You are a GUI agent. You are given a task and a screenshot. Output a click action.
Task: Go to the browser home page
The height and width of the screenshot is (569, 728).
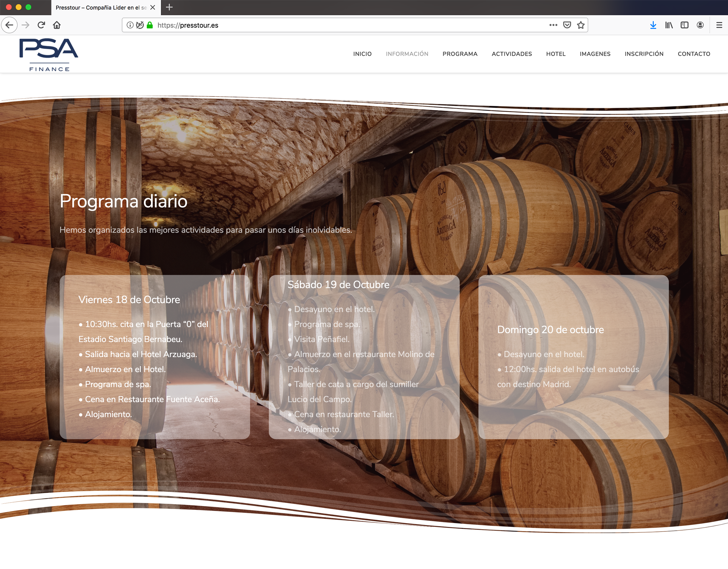point(57,25)
